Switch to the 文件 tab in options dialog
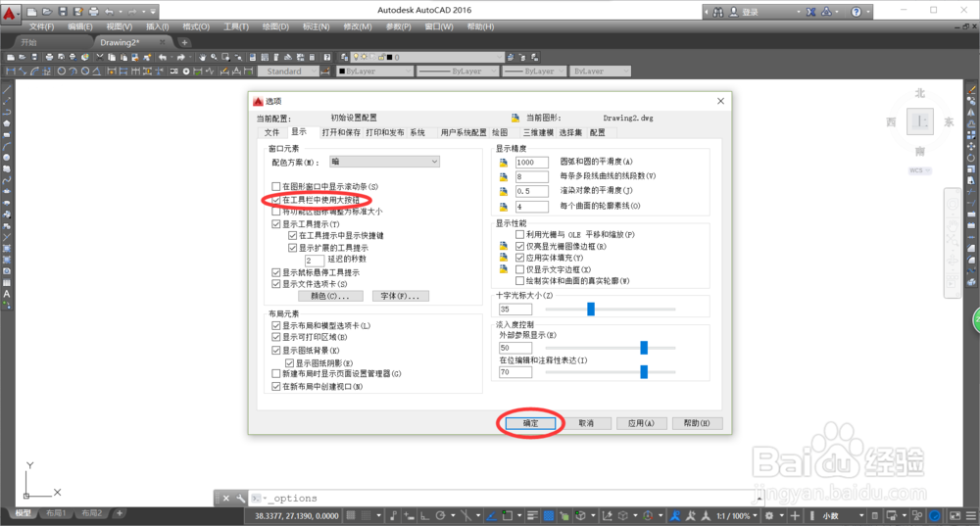 (x=271, y=132)
